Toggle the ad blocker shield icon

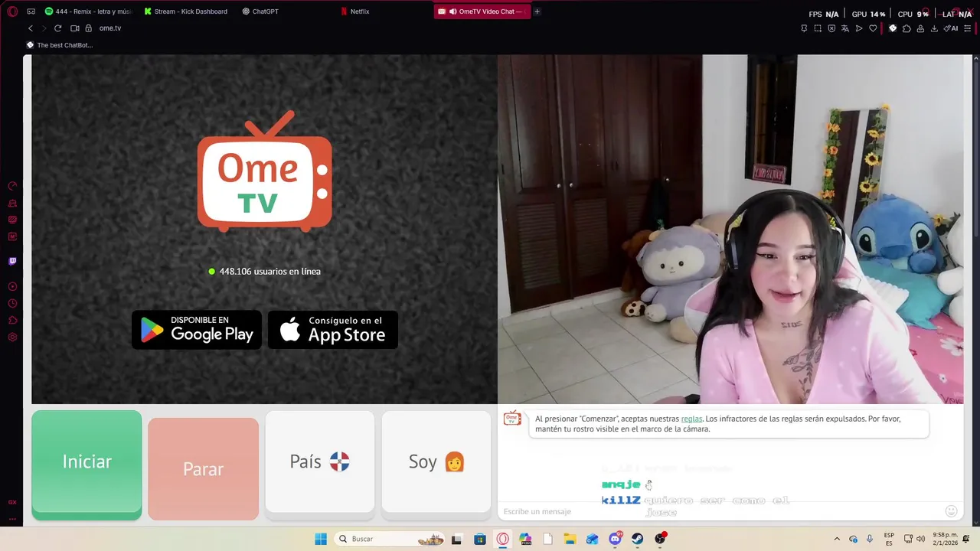click(x=831, y=28)
